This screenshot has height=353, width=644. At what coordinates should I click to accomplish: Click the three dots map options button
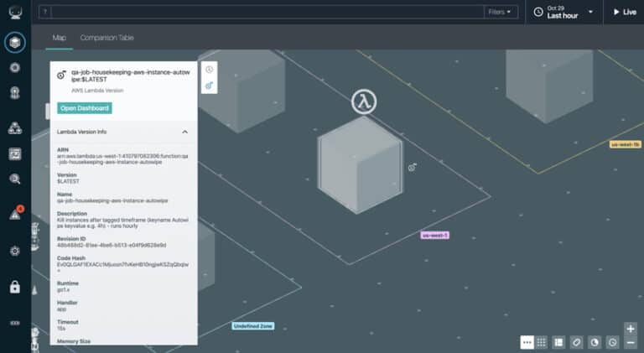click(x=527, y=342)
